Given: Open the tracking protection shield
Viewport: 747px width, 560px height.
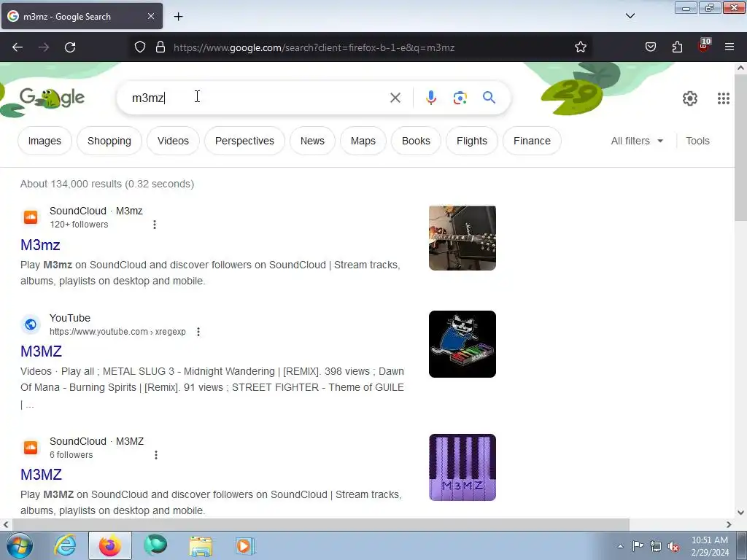Looking at the screenshot, I should tap(139, 47).
